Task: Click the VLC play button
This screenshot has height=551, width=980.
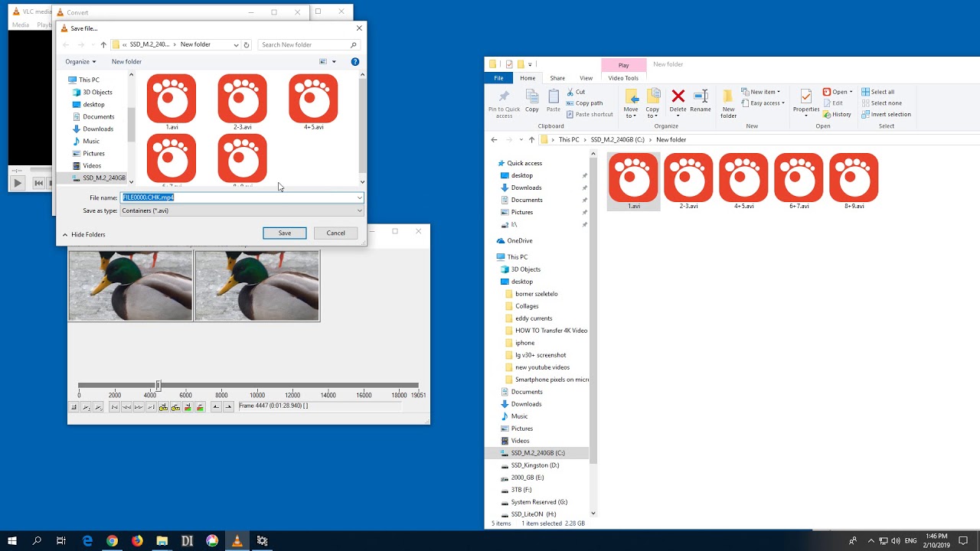Action: pyautogui.click(x=17, y=183)
